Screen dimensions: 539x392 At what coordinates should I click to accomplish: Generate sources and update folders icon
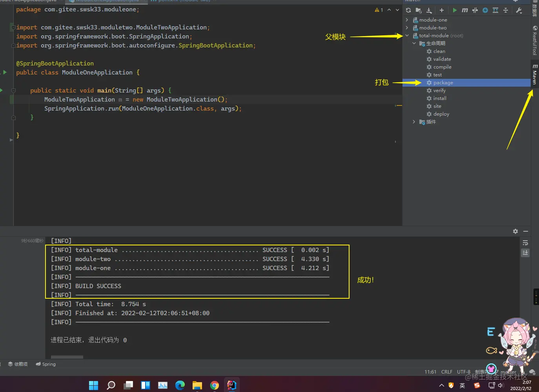pyautogui.click(x=419, y=10)
